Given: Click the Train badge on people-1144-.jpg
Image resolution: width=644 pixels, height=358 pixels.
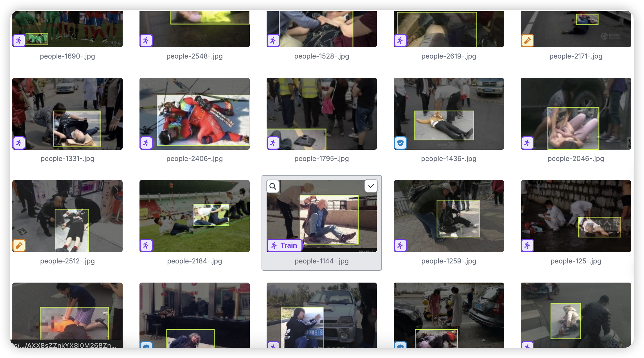Looking at the screenshot, I should (284, 245).
